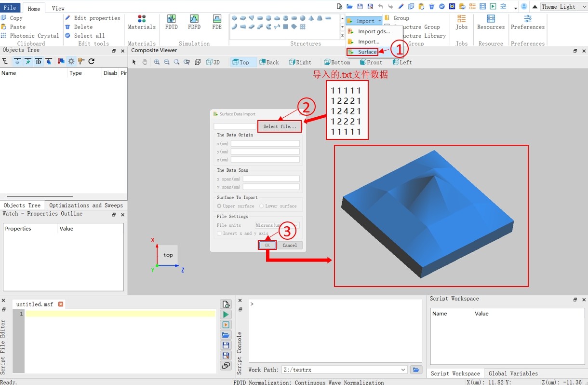This screenshot has width=588, height=385.
Task: Choose the Lower surface option
Action: pos(262,206)
